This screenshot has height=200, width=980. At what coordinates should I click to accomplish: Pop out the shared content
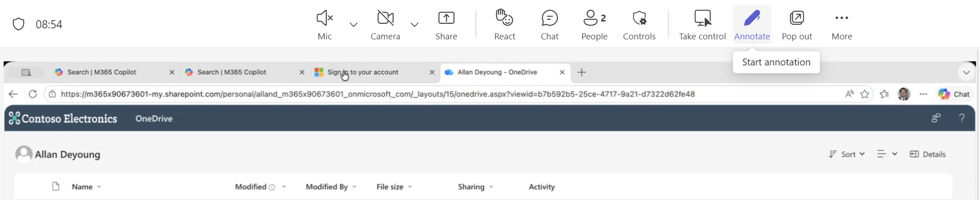[x=797, y=25]
